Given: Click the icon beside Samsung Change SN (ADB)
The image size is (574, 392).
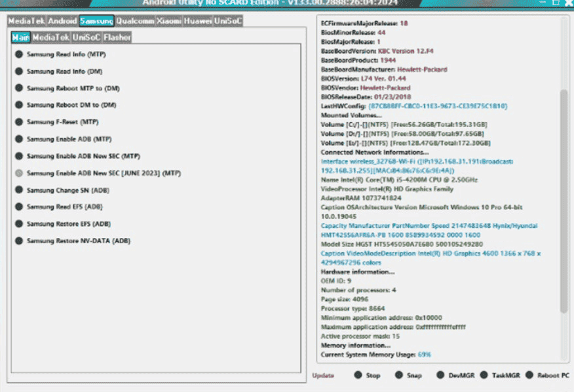Looking at the screenshot, I should pyautogui.click(x=18, y=190).
